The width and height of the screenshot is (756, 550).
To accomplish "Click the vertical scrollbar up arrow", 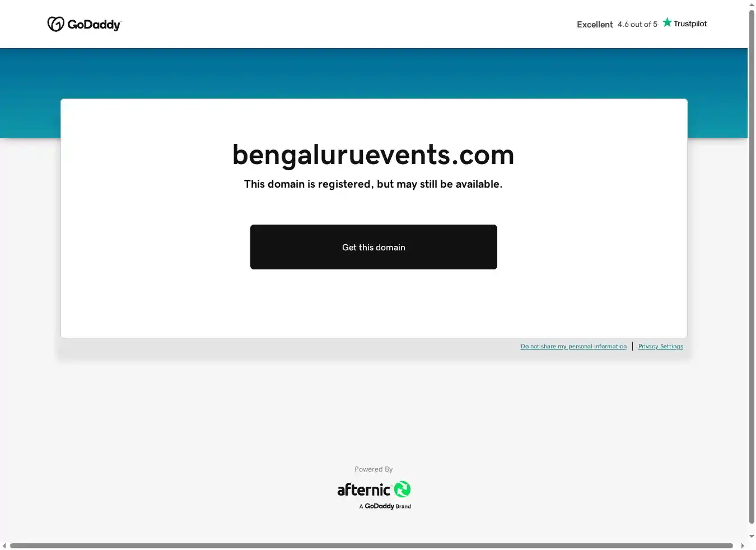I will (752, 5).
